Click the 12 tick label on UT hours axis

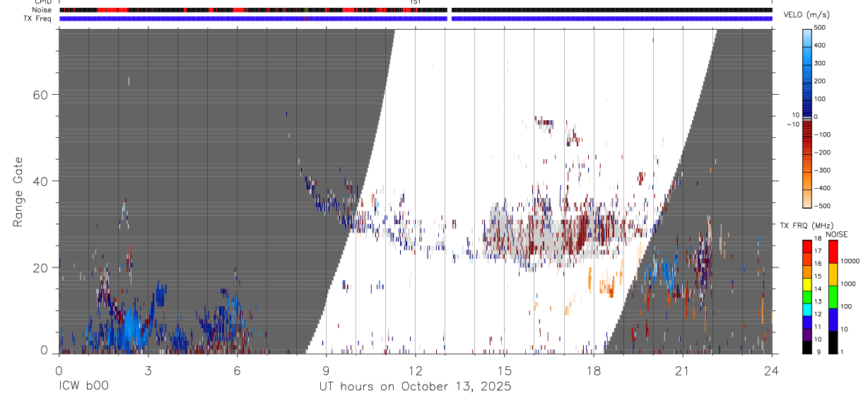[415, 370]
